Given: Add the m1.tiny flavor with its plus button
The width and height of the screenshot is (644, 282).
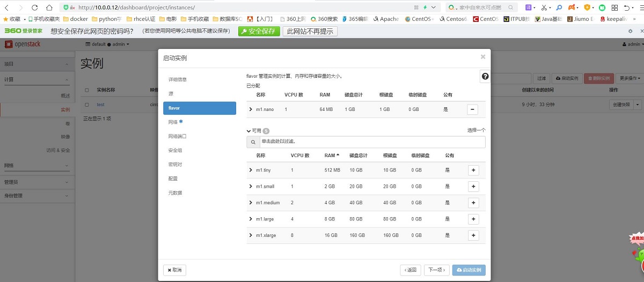Looking at the screenshot, I should coord(473,170).
